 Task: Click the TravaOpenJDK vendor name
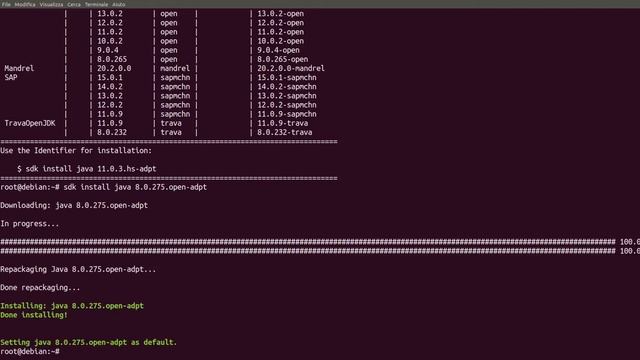[x=30, y=123]
